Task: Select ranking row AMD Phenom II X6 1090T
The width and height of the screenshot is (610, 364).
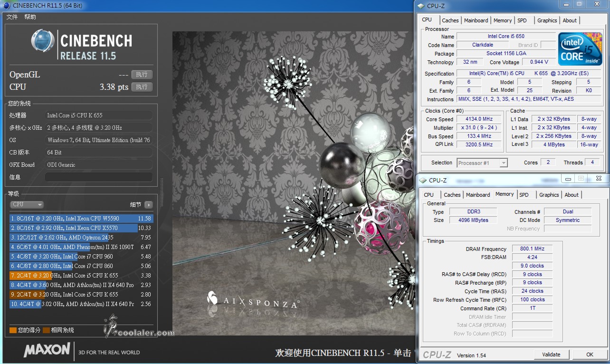Action: click(81, 247)
